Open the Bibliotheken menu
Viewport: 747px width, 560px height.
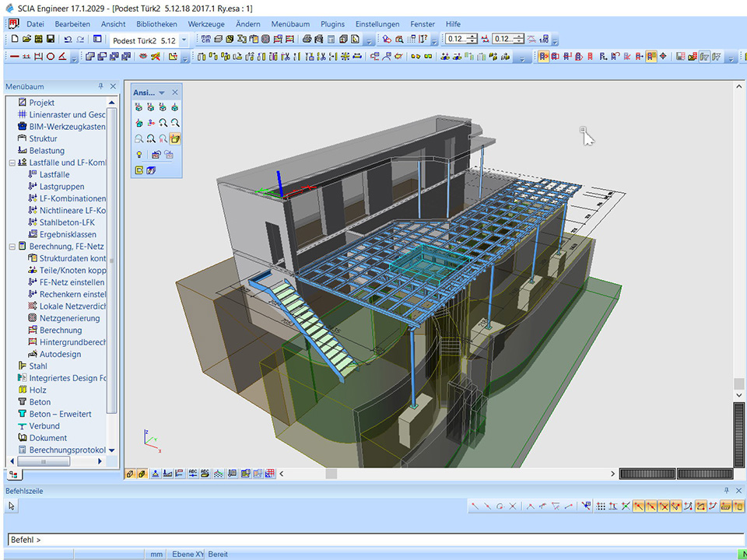(x=156, y=24)
